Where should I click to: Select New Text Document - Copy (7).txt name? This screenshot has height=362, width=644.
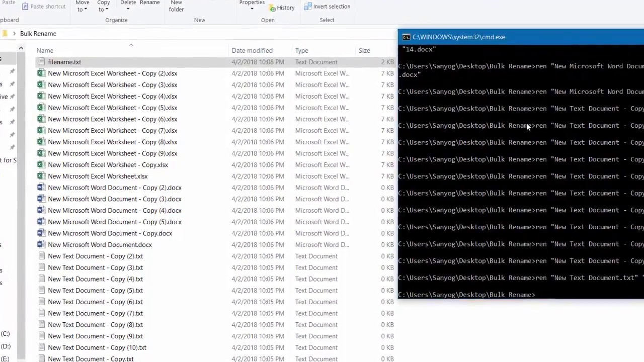point(96,313)
